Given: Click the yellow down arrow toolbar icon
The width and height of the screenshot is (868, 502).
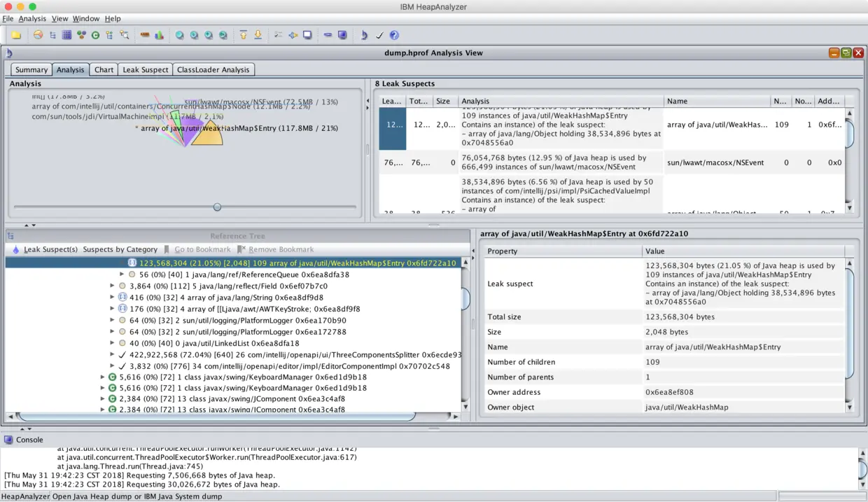Looking at the screenshot, I should 258,35.
